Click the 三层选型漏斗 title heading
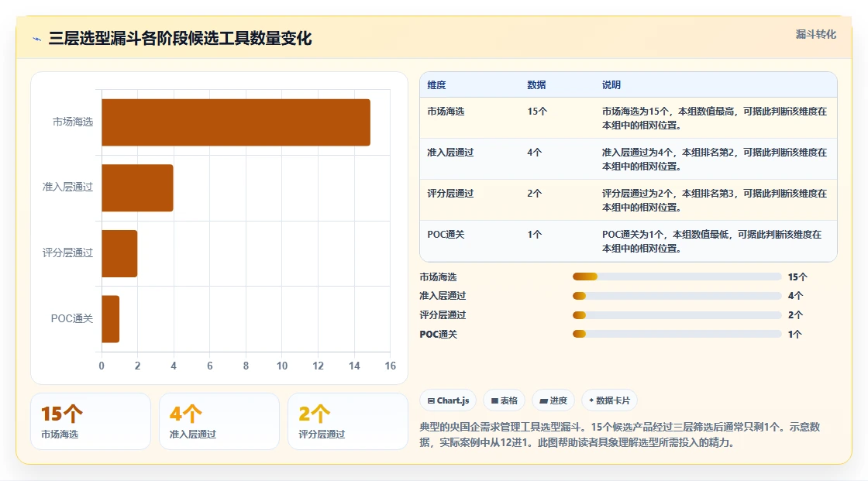Image resolution: width=868 pixels, height=481 pixels. pos(180,38)
